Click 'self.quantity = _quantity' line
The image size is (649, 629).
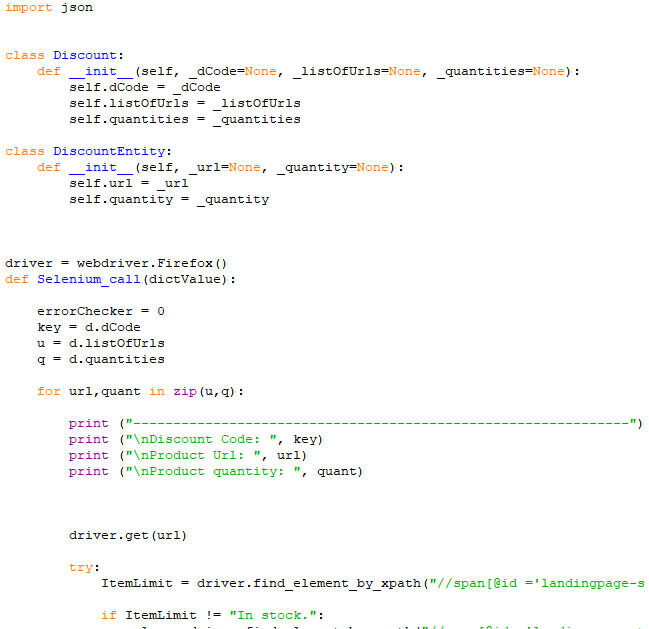tap(169, 199)
